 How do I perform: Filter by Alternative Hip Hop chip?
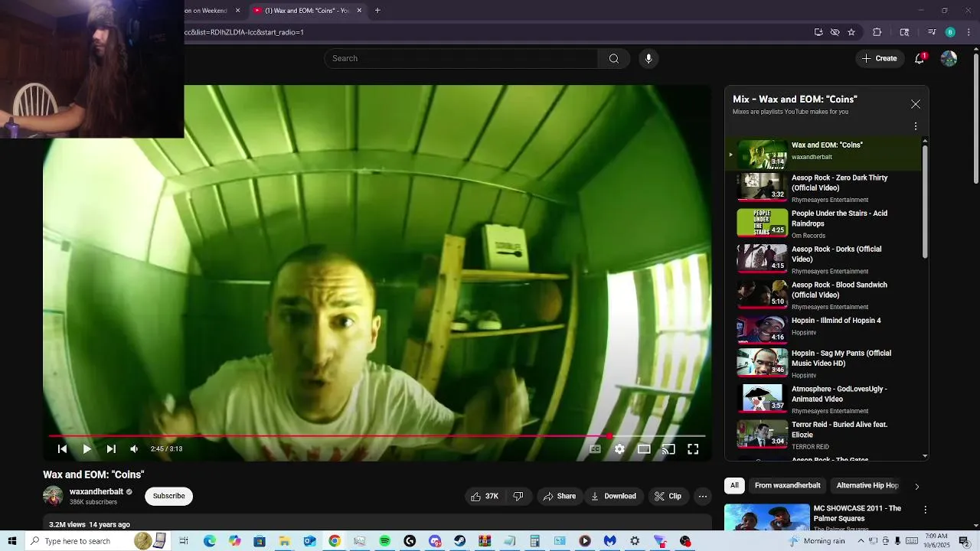tap(867, 486)
